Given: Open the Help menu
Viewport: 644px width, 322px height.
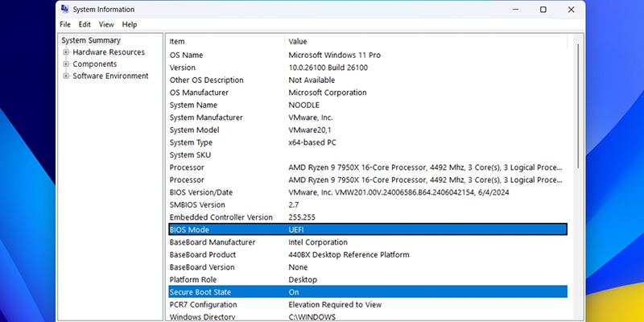Looking at the screenshot, I should pos(130,25).
